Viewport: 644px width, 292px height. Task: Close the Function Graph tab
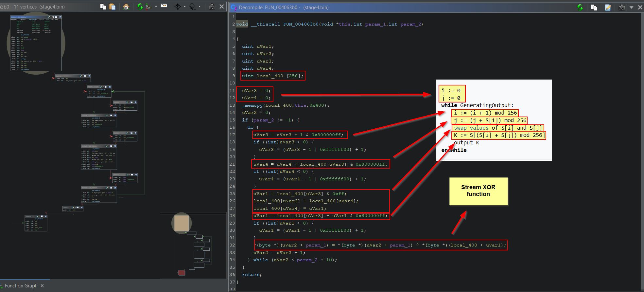point(42,286)
